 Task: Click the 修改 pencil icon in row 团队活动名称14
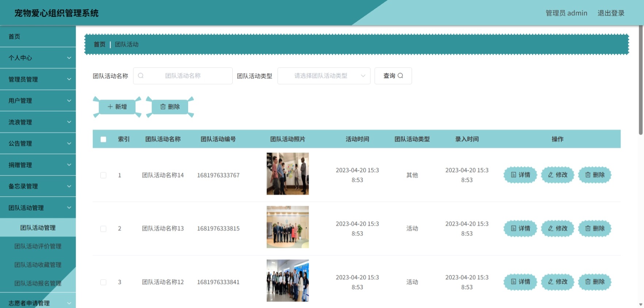550,175
